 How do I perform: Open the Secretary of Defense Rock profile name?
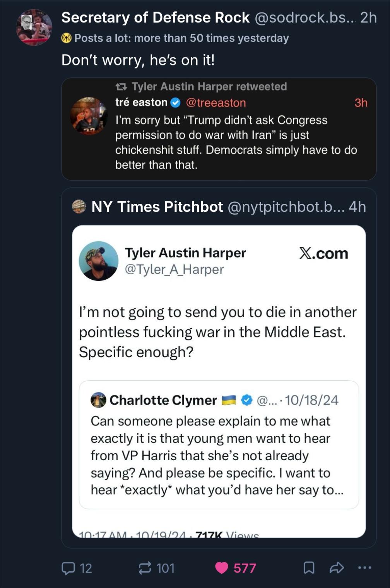click(156, 17)
